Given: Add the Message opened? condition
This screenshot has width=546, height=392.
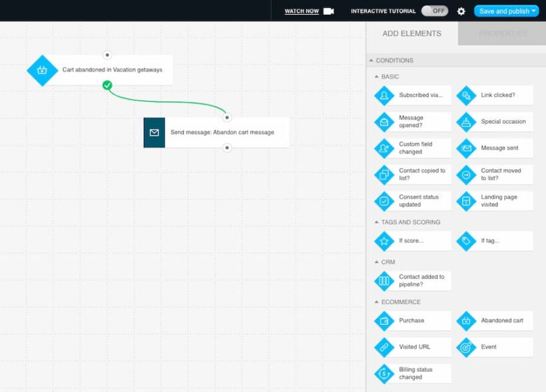Looking at the screenshot, I should pos(411,122).
